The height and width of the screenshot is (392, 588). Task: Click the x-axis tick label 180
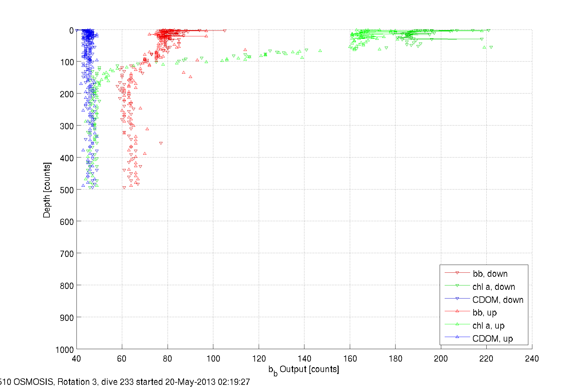pos(395,359)
